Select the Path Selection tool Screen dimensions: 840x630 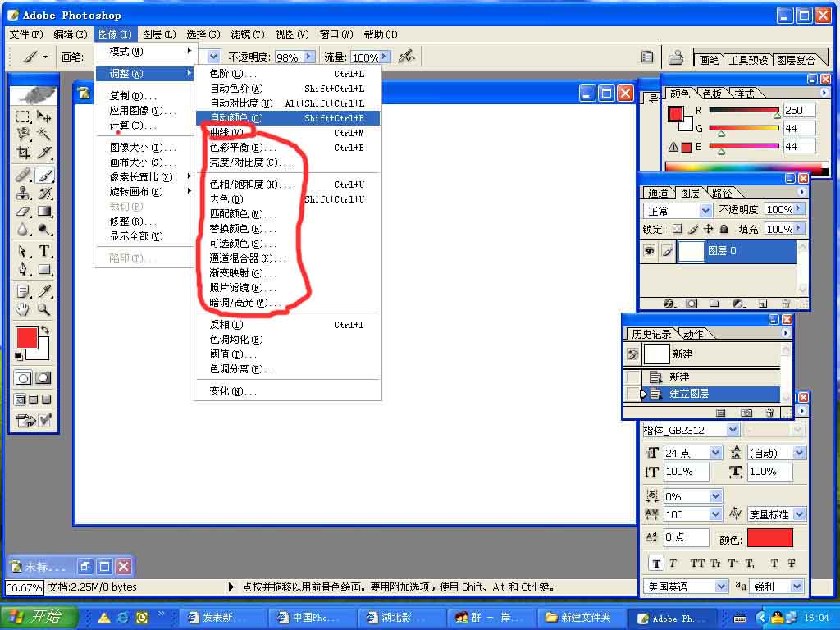[x=22, y=251]
